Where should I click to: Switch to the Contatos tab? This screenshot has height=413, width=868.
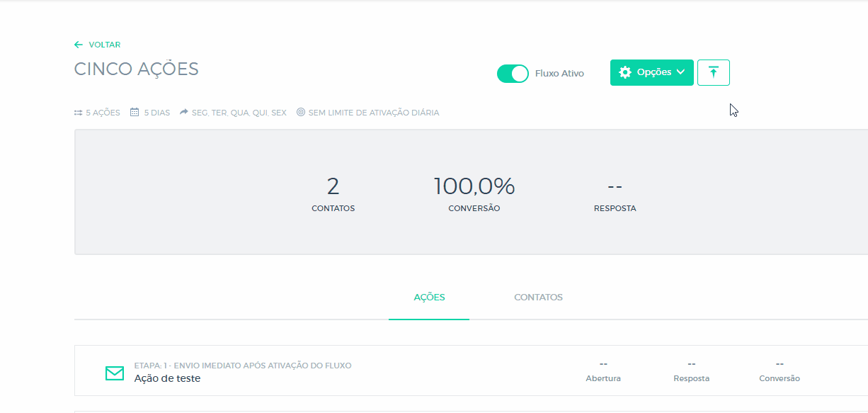point(538,298)
